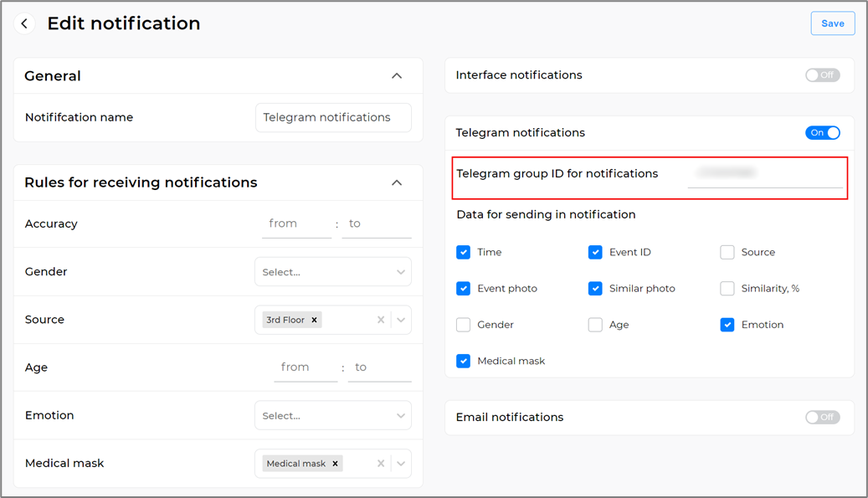
Task: Collapse the General section
Action: (397, 75)
